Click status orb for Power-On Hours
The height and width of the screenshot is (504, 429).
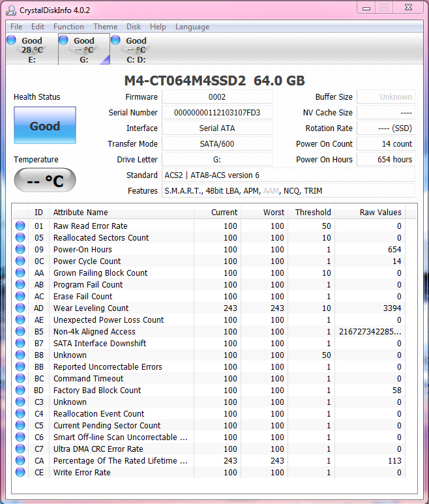click(x=20, y=249)
